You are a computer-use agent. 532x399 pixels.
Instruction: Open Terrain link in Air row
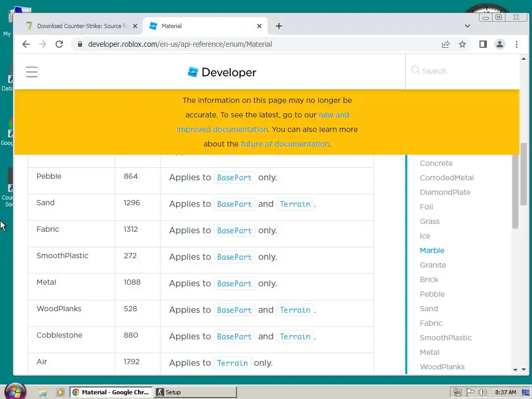(x=232, y=363)
